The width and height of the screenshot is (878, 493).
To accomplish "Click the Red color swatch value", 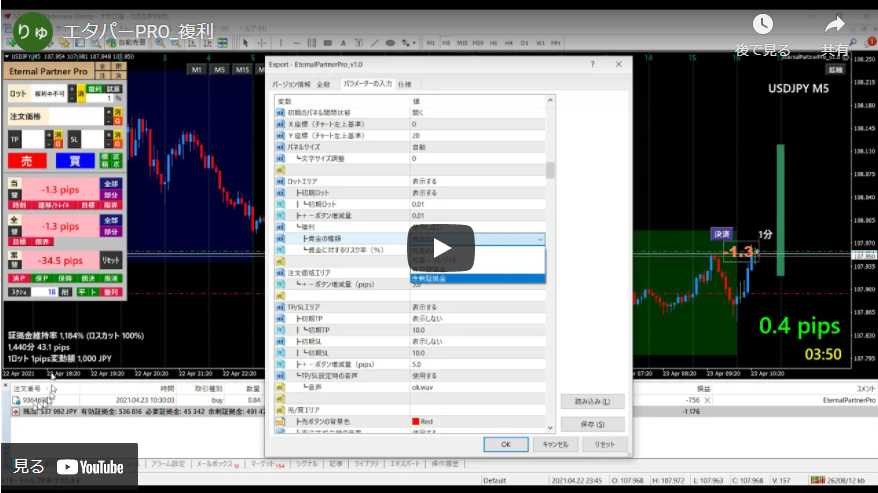I will [x=415, y=421].
